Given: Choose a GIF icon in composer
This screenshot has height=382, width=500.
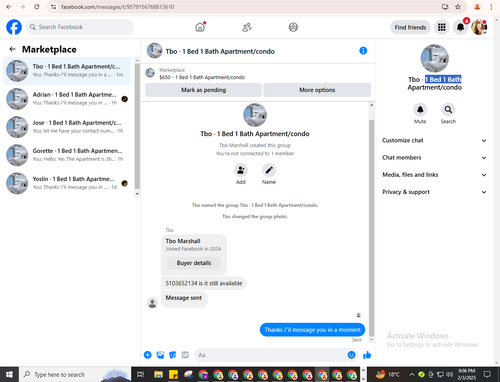Looking at the screenshot, I should click(185, 355).
